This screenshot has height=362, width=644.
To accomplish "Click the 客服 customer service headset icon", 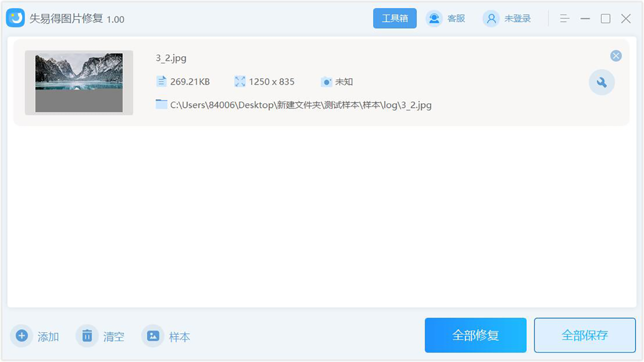I will (434, 18).
